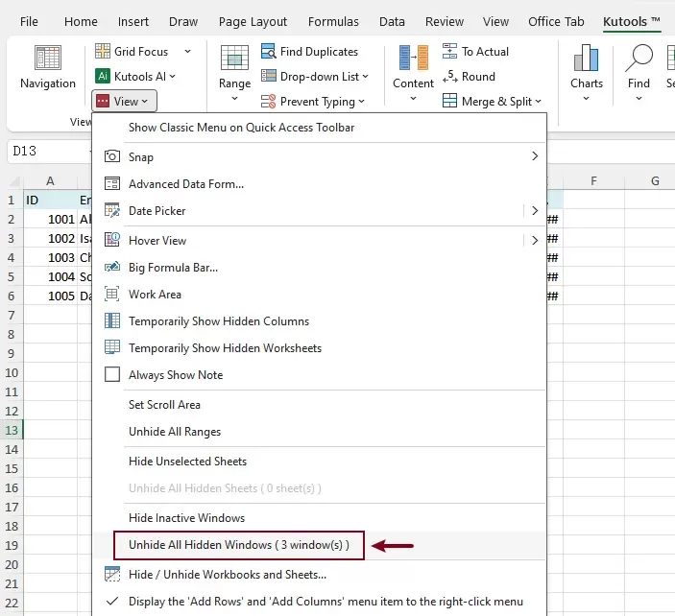675x616 pixels.
Task: Toggle the Always Show Note checkbox
Action: (x=112, y=374)
